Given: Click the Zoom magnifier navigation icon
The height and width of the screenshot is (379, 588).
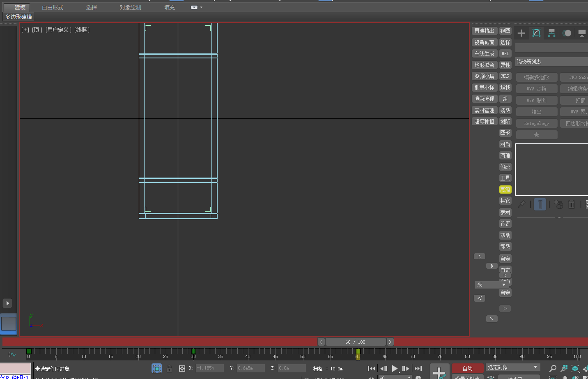Looking at the screenshot, I should click(553, 369).
